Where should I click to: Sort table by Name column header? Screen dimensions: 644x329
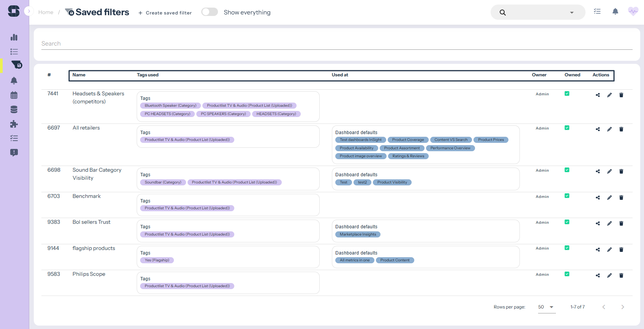click(x=79, y=75)
